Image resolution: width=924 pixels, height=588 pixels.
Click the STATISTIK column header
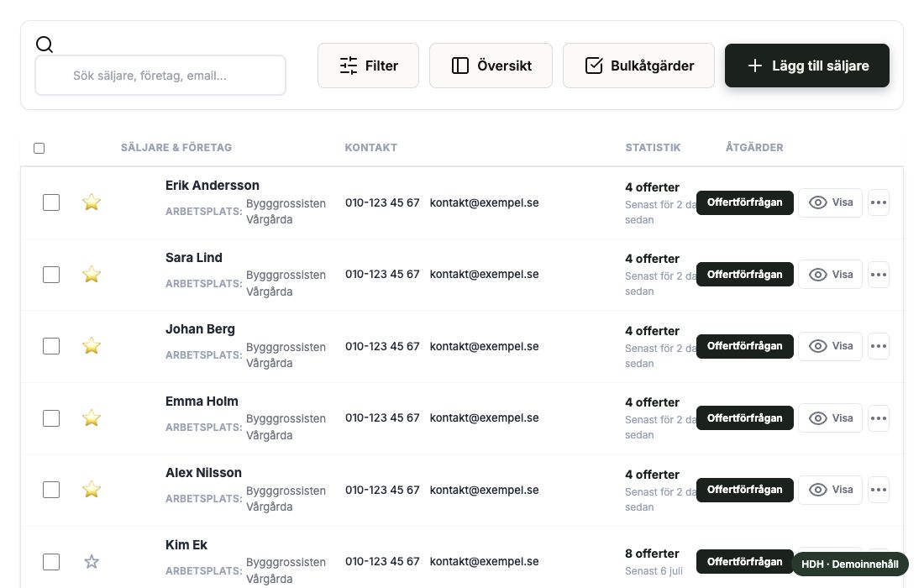[653, 147]
